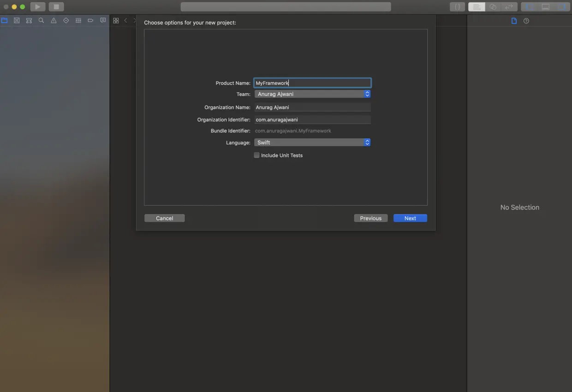Select the Standard editor lines icon

(477, 7)
